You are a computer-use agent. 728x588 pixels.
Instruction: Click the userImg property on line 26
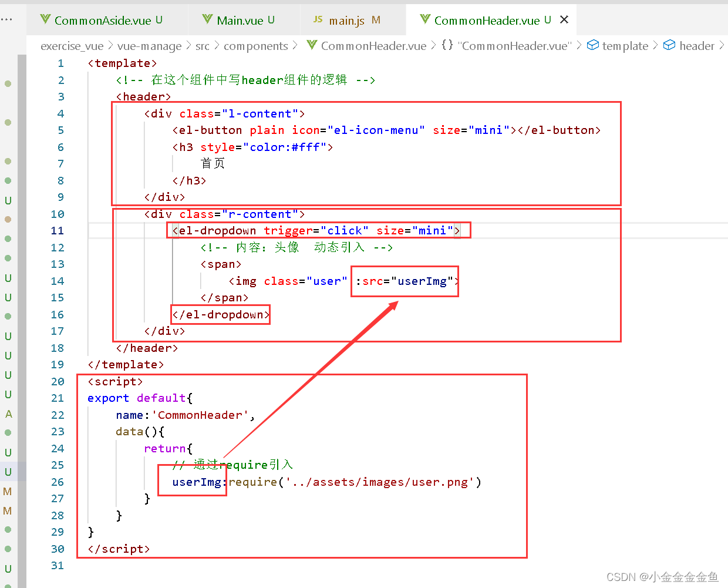click(x=196, y=482)
